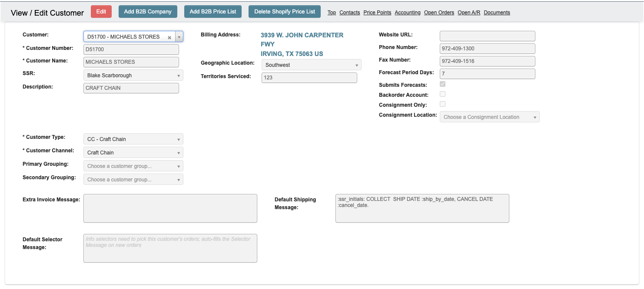Viewport: 644px width, 289px height.
Task: Click the Website URL field
Action: [488, 36]
